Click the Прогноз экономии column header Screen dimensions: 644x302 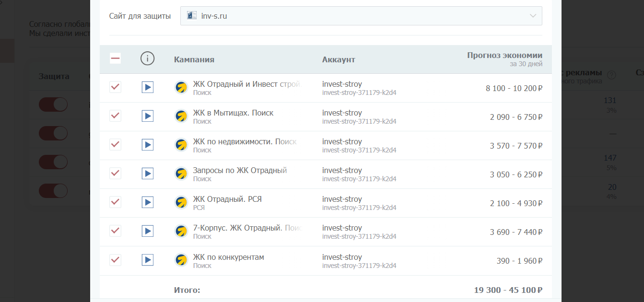point(504,56)
